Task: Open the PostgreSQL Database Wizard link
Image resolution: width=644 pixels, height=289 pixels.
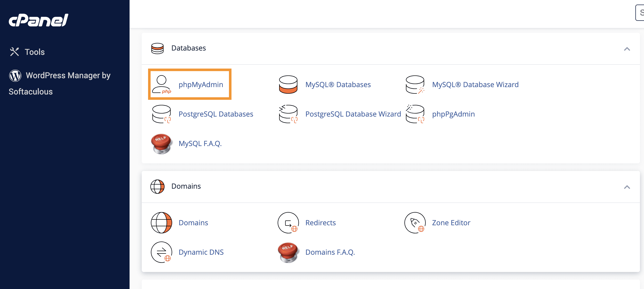Action: (x=353, y=114)
